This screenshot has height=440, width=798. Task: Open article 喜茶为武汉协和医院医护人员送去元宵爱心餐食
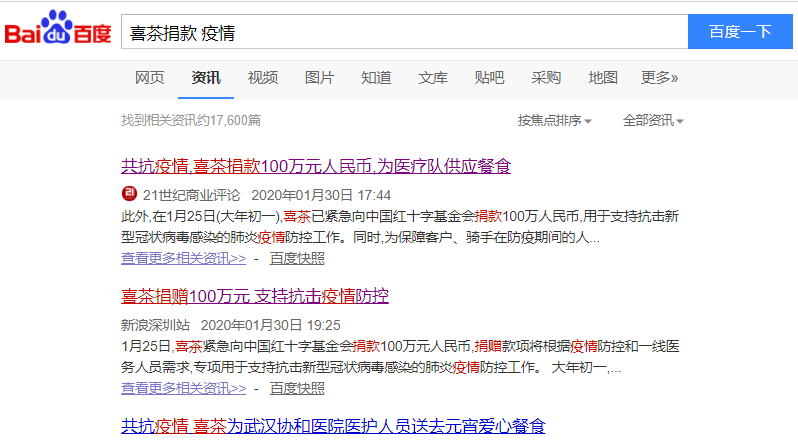333,426
